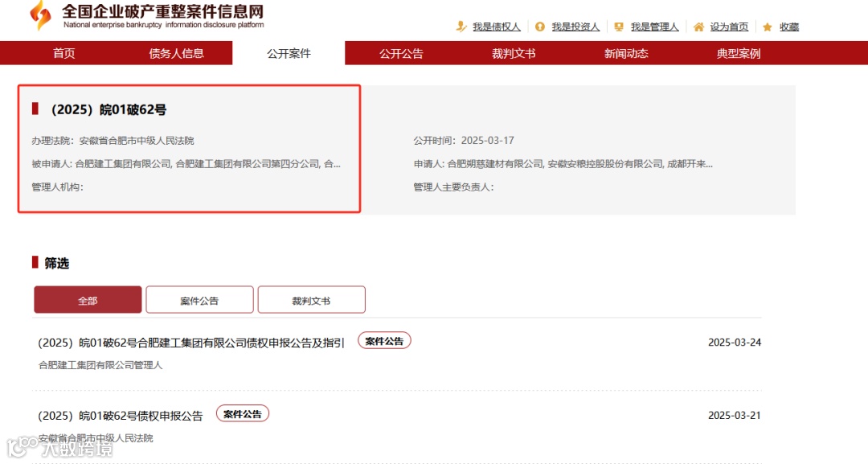Open 合肥建工集团有限公司债权申报公告及指引 entry
Screen dimensions: 868x464
click(191, 343)
